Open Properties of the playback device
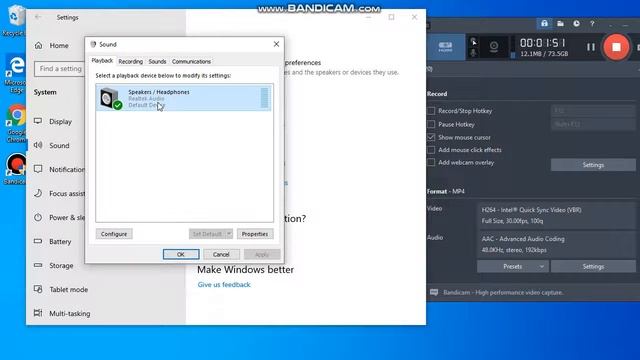The width and height of the screenshot is (640, 360). tap(255, 234)
